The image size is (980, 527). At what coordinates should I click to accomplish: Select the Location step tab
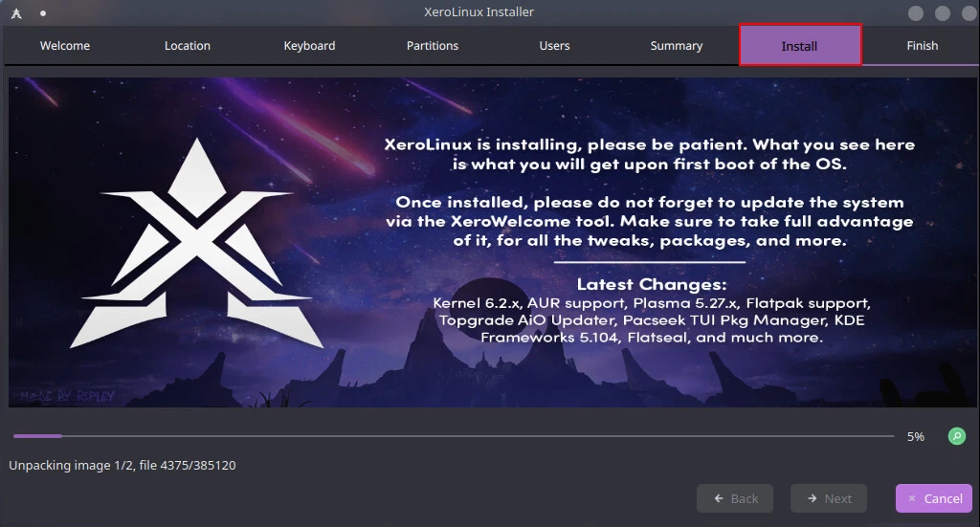pyautogui.click(x=188, y=46)
